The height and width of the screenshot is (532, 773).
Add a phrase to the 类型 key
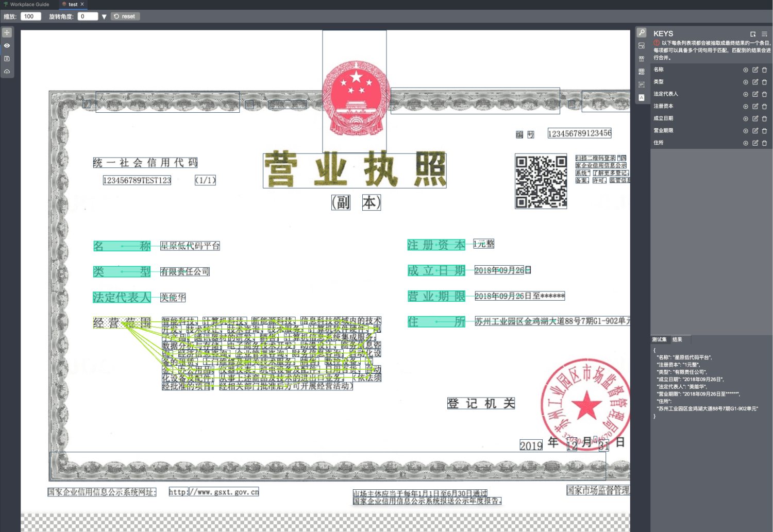746,82
